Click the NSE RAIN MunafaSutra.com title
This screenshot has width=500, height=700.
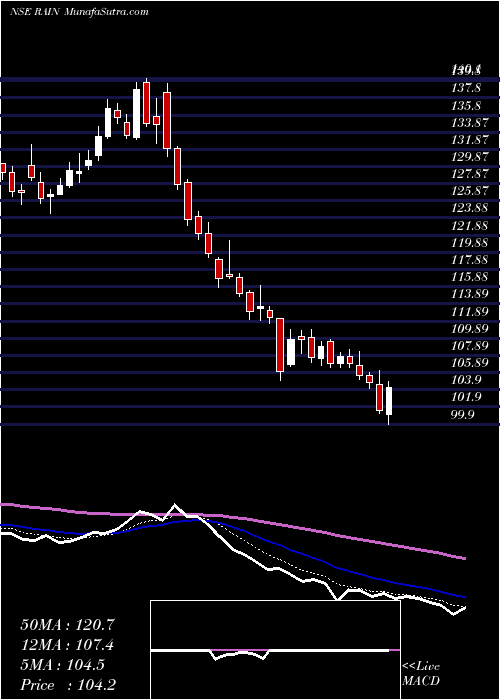79,12
